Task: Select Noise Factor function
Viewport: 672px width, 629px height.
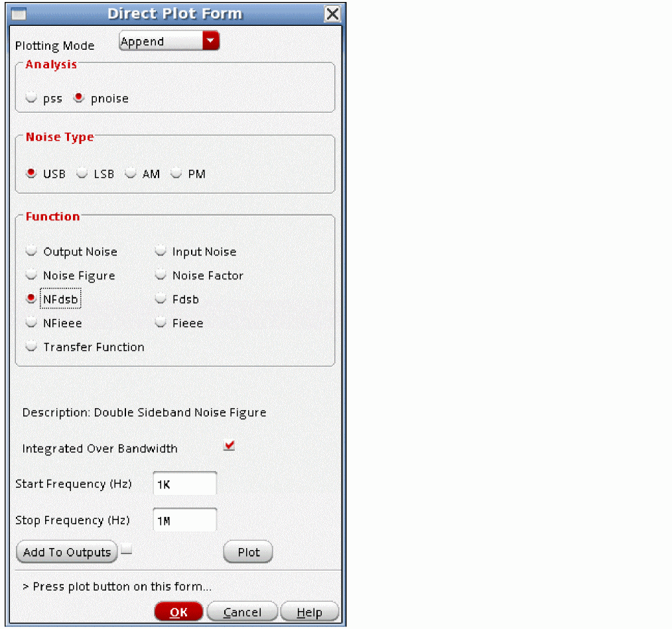Action: pos(161,275)
